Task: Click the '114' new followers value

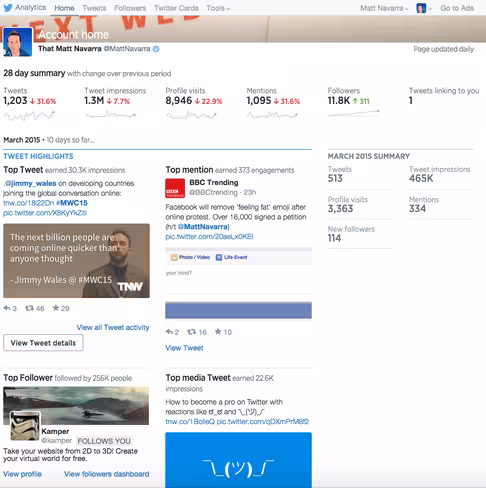Action: 334,238
